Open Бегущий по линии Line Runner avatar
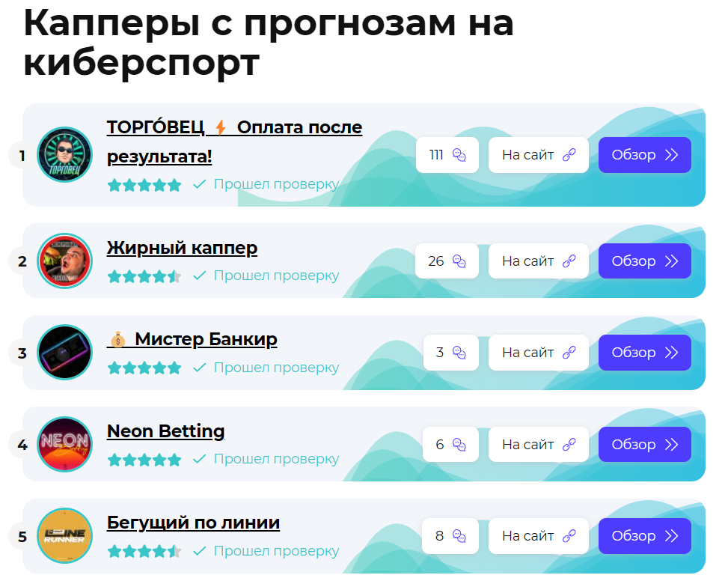The width and height of the screenshot is (728, 578). (x=64, y=536)
